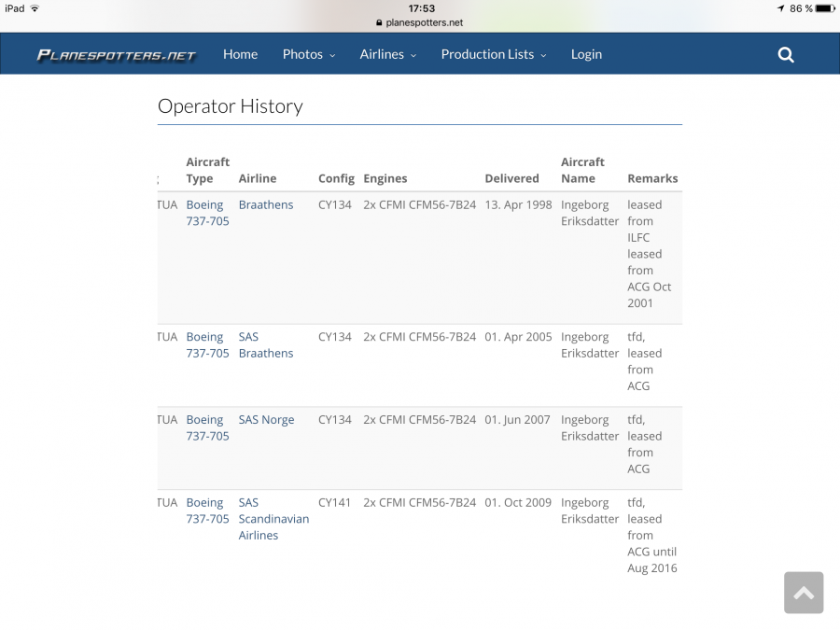Tap the 17:53 clock in status bar
The height and width of the screenshot is (630, 840).
point(422,8)
